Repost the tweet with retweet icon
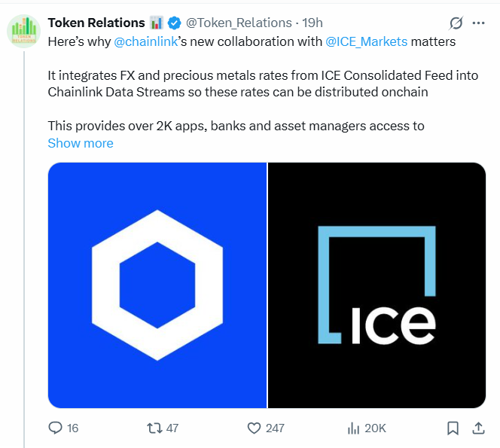This screenshot has height=448, width=500. tap(154, 428)
